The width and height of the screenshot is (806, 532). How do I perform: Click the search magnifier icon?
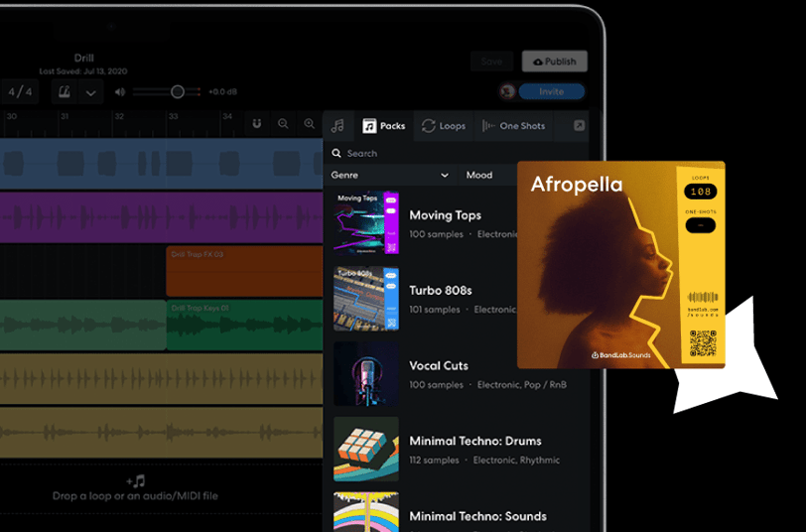pyautogui.click(x=336, y=153)
